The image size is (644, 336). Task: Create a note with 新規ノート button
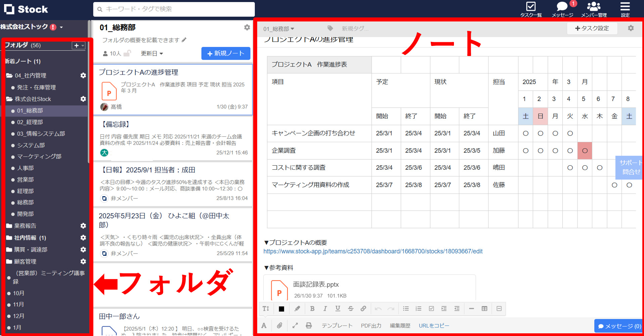point(226,53)
